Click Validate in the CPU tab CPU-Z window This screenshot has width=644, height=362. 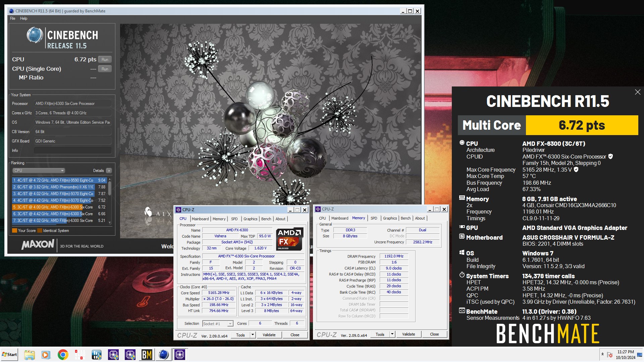pos(269,335)
